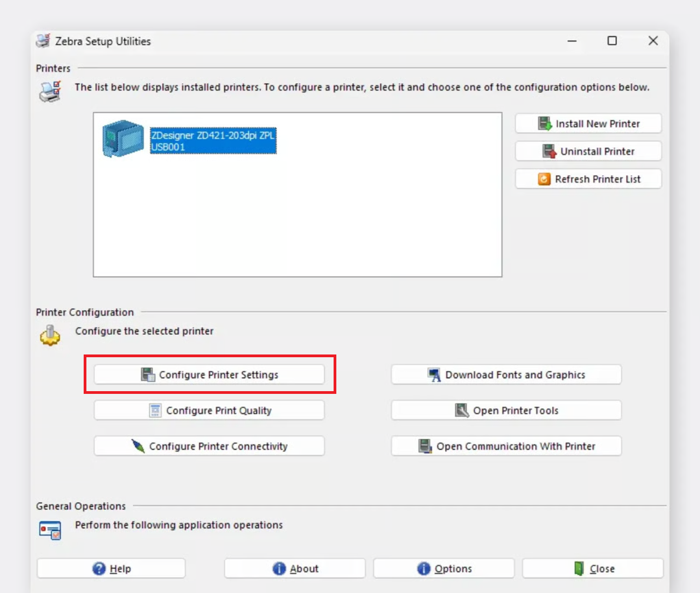Screen dimensions: 700x593
Task: Click the orange Refresh Printer List icon
Action: coord(544,179)
